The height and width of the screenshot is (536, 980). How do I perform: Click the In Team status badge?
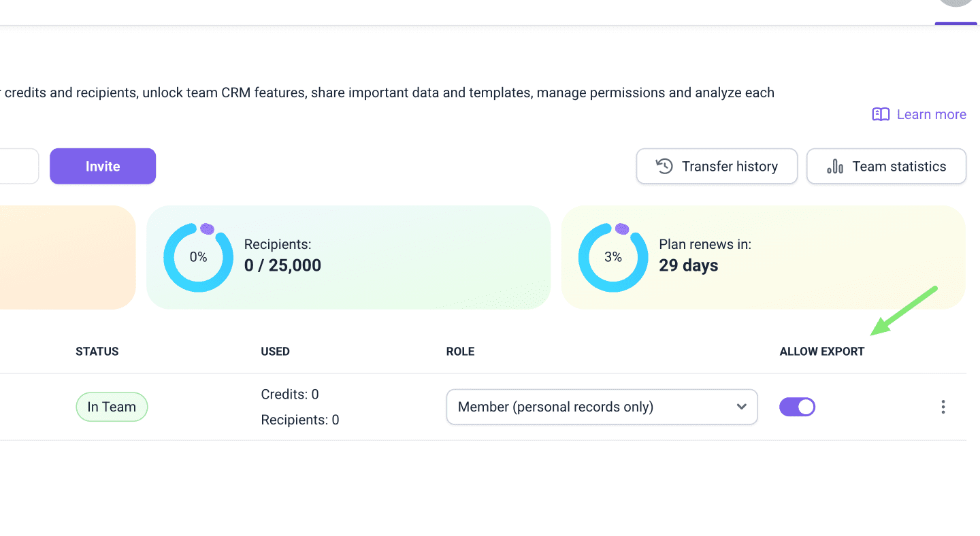112,407
